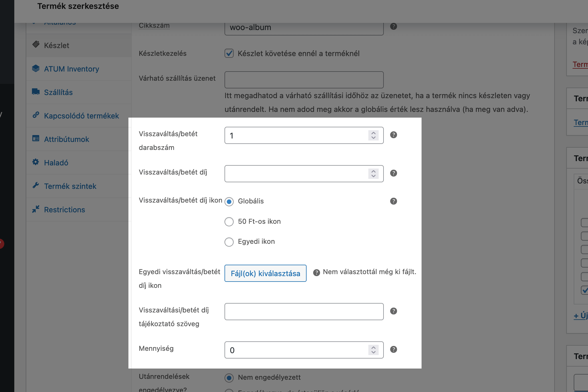This screenshot has width=588, height=392.
Task: Show help for the Cikkszám field
Action: [394, 26]
